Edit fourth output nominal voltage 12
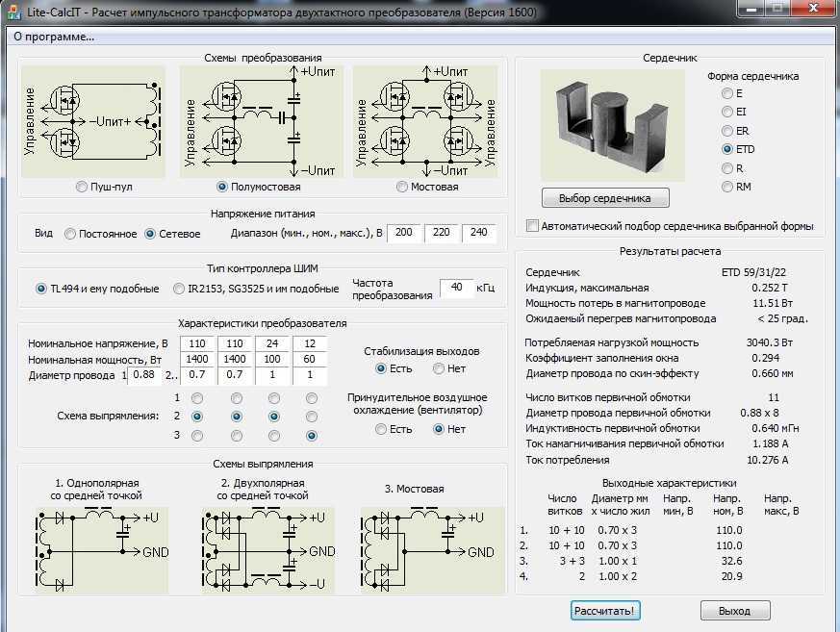The image size is (840, 632). coord(309,343)
